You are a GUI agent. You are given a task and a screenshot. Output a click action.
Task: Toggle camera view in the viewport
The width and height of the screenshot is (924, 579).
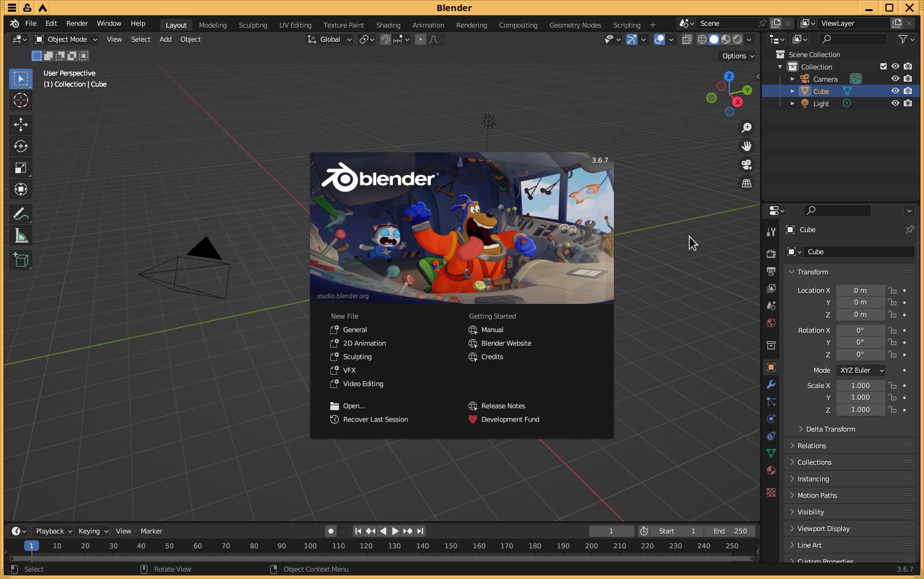pyautogui.click(x=747, y=165)
